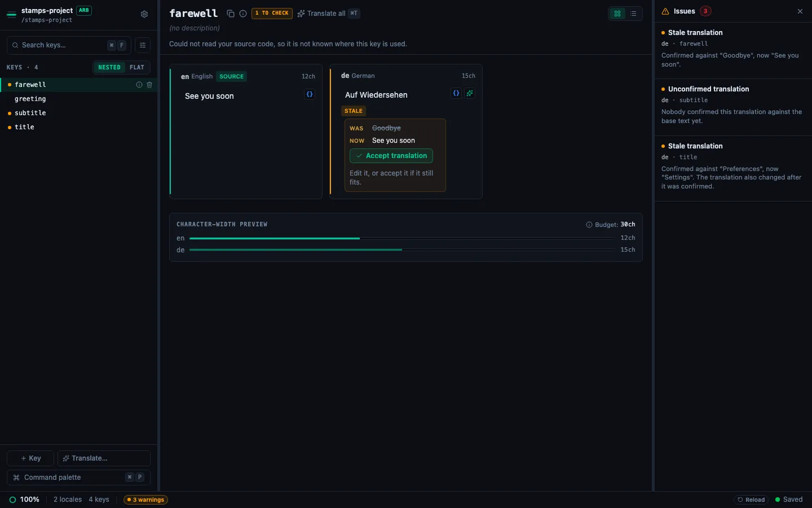Auto-translate the German entry with sparkle icon
The width and height of the screenshot is (812, 508).
tap(470, 93)
